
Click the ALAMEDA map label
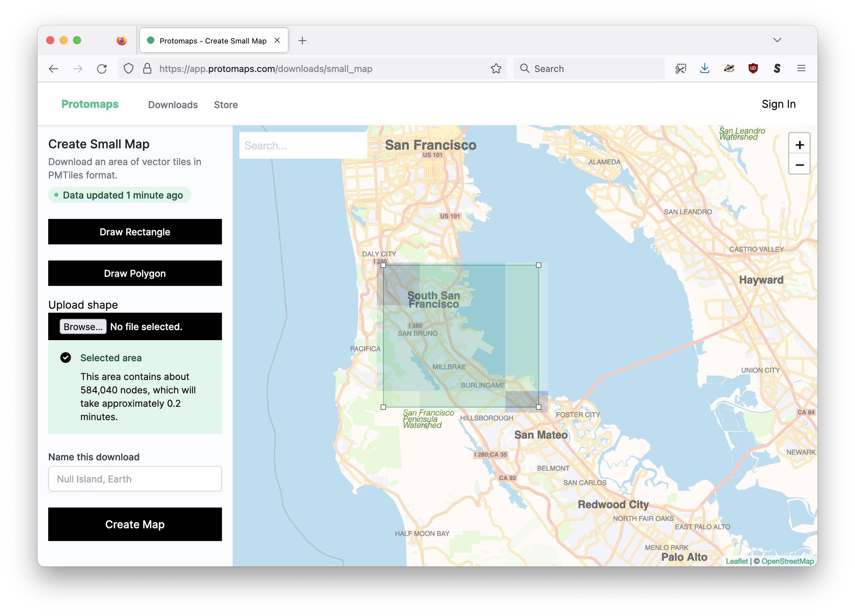(604, 162)
